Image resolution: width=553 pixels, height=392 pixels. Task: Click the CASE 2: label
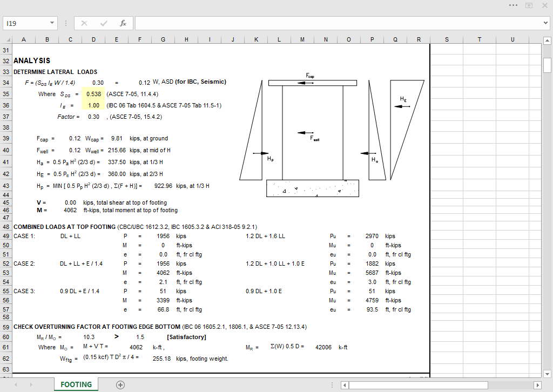tap(24, 263)
